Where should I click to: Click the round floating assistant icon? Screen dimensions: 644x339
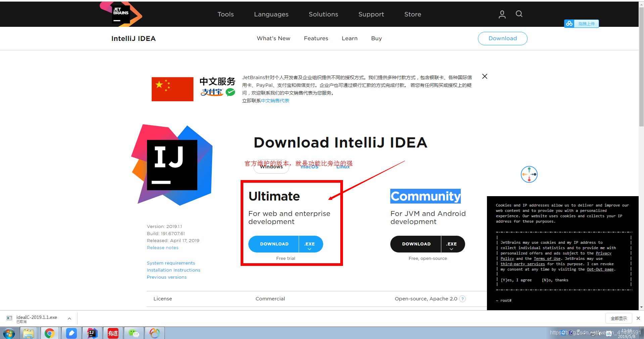(x=529, y=174)
